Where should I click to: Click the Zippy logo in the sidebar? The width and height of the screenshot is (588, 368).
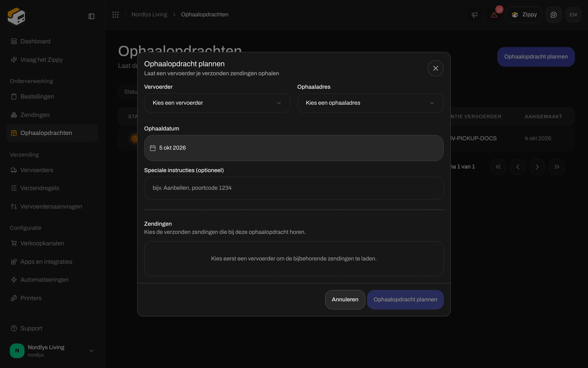[16, 16]
